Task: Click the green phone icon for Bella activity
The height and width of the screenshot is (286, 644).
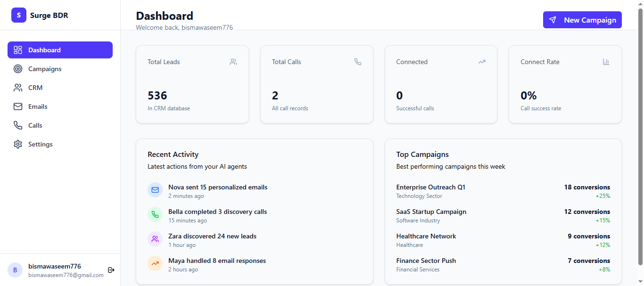Action: 155,215
